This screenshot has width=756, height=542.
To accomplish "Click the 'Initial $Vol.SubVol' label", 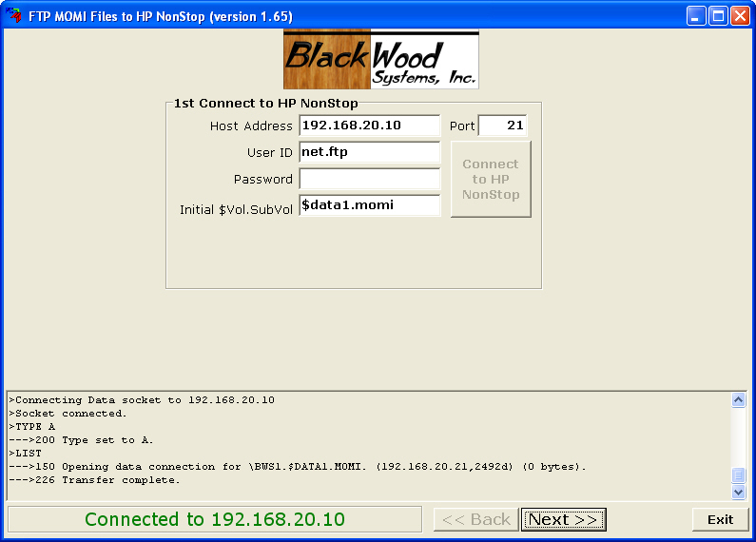I will click(x=236, y=209).
